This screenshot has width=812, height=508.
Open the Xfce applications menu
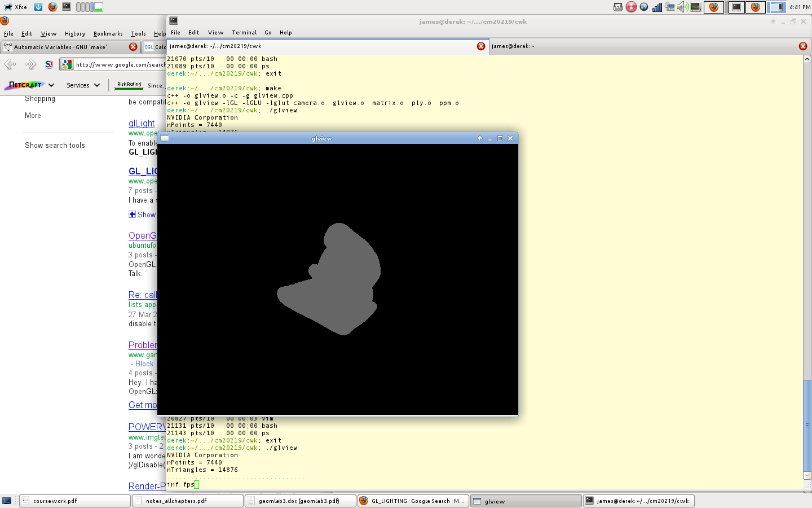[x=15, y=7]
